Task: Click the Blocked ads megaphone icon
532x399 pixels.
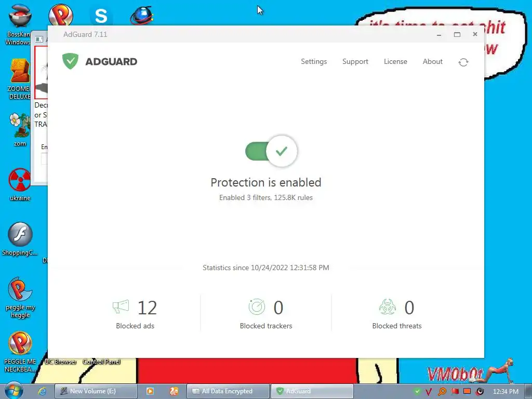Action: (x=121, y=307)
